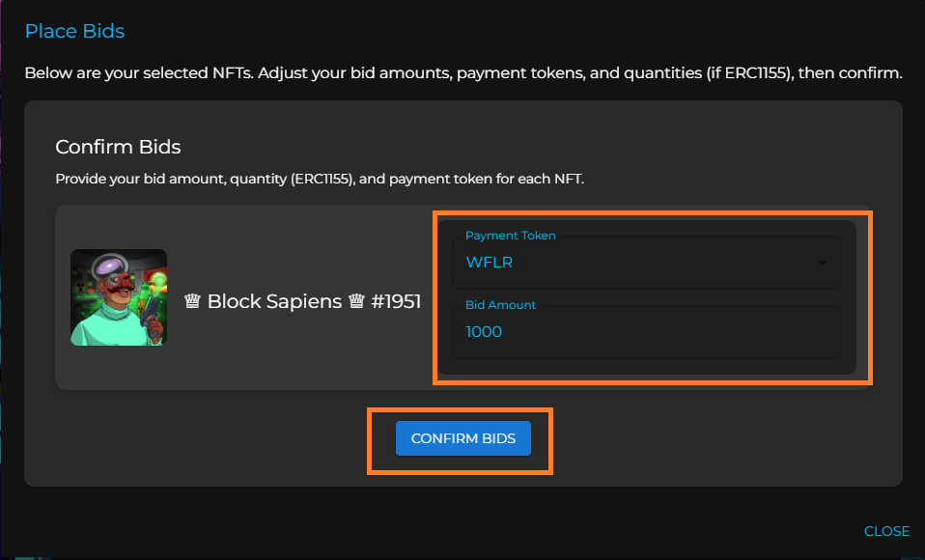The height and width of the screenshot is (560, 925).
Task: Click the crown icon before Block Sapiens
Action: (x=192, y=301)
